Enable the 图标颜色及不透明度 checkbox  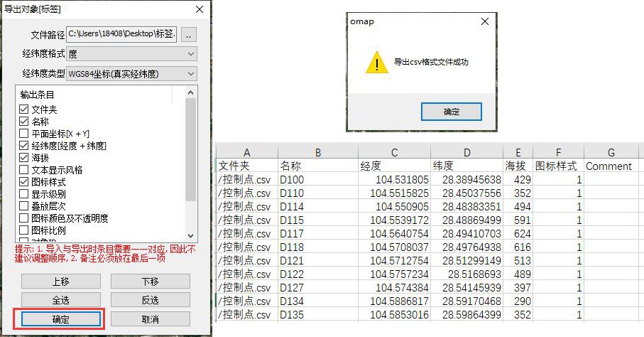tap(24, 218)
